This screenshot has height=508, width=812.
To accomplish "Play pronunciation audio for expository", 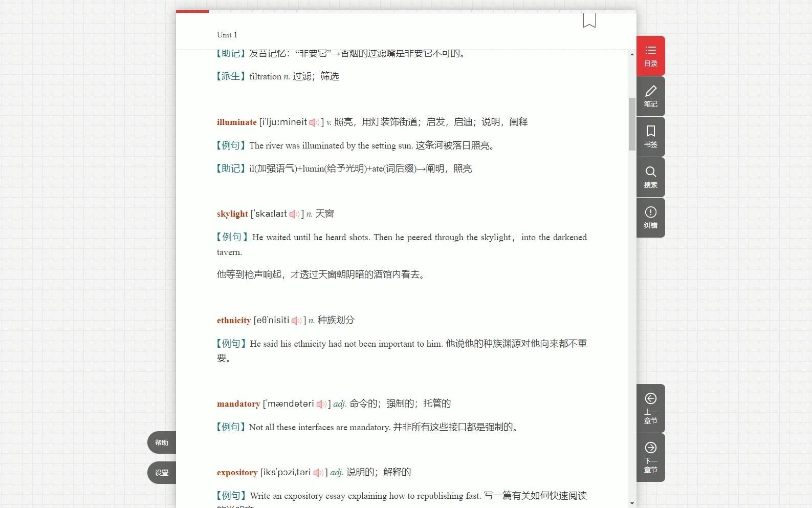I will pyautogui.click(x=318, y=473).
